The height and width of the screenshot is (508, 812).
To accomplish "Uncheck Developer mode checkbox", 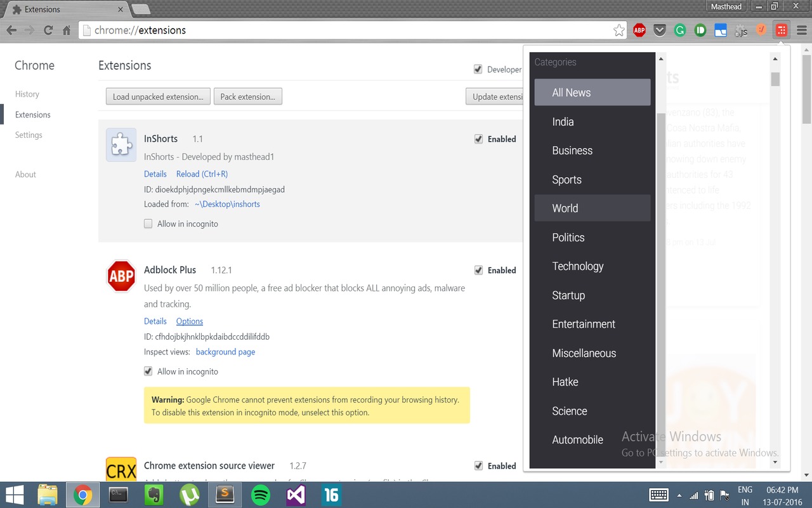I will point(478,69).
